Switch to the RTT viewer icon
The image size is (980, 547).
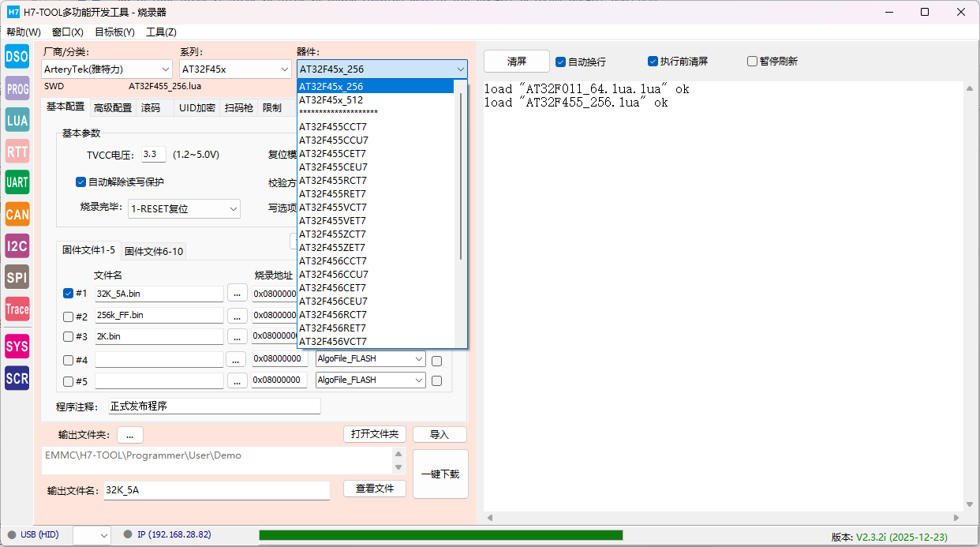tap(17, 151)
